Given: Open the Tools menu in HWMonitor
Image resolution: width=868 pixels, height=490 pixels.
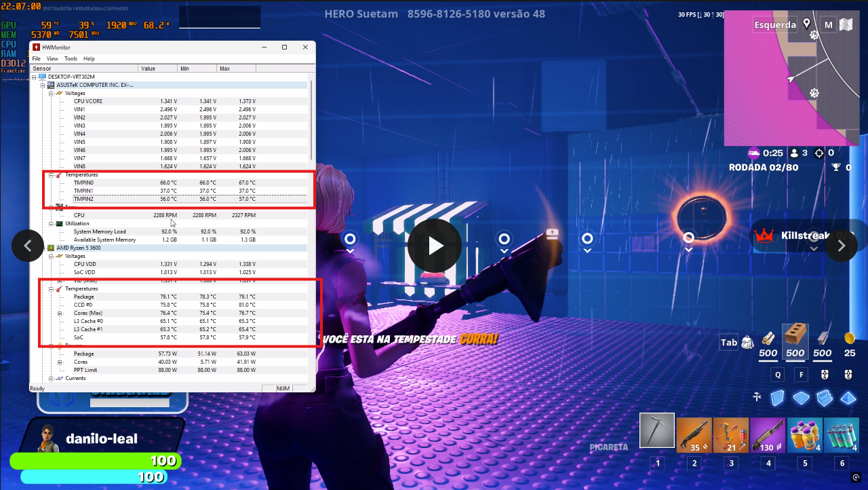Looking at the screenshot, I should (71, 59).
